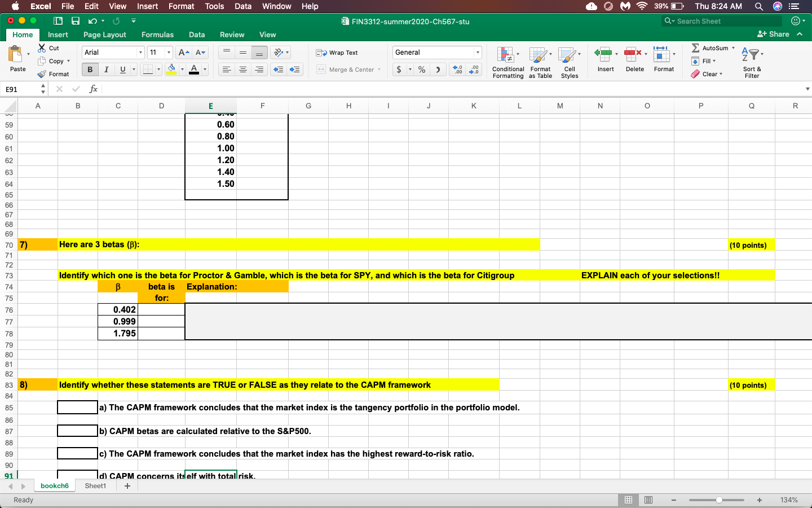Open the Tools menu in menu bar
This screenshot has height=508, width=812.
click(214, 6)
